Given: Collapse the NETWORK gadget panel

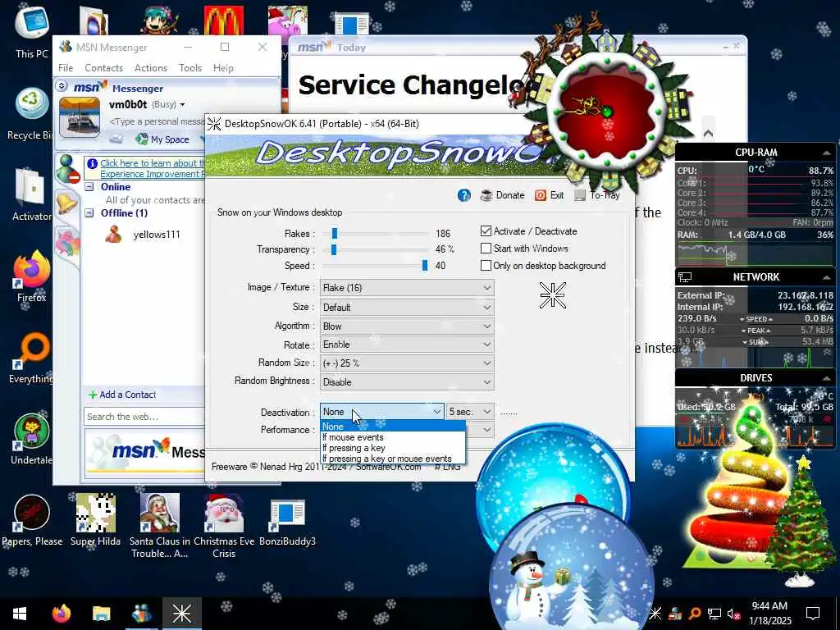Looking at the screenshot, I should pos(826,277).
